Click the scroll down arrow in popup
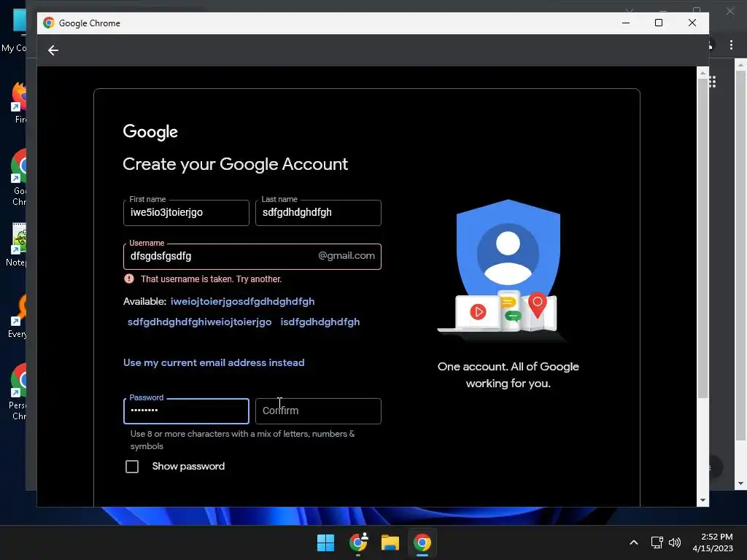Viewport: 747px width, 560px height. (703, 500)
